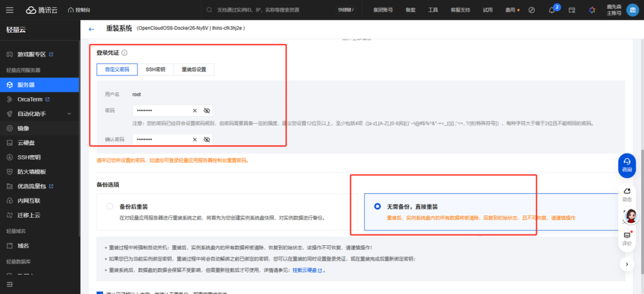
Task: Click the 云硬盘 disk icon
Action: 10,143
